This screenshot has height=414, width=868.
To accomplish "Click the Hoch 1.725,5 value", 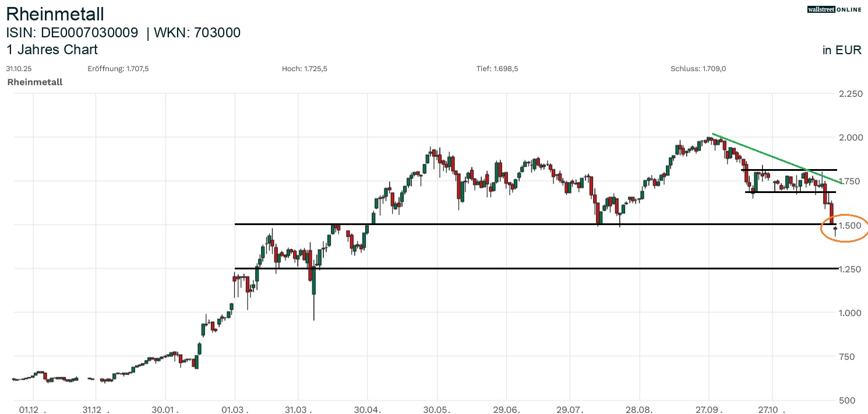I will (x=305, y=69).
